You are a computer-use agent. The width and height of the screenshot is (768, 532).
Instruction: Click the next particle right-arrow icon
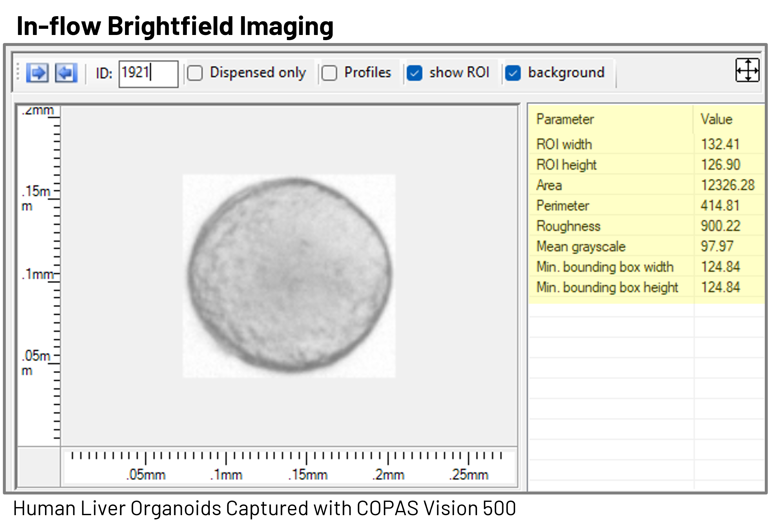pos(37,72)
